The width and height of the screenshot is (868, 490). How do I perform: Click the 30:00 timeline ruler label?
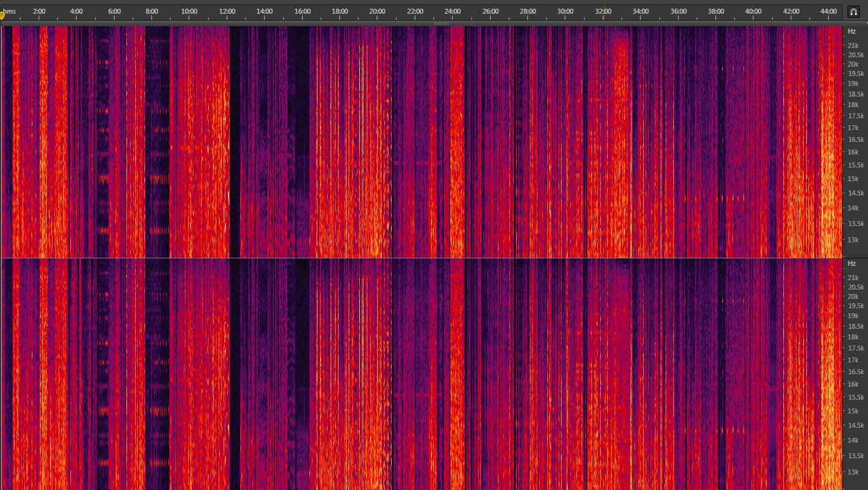(565, 11)
